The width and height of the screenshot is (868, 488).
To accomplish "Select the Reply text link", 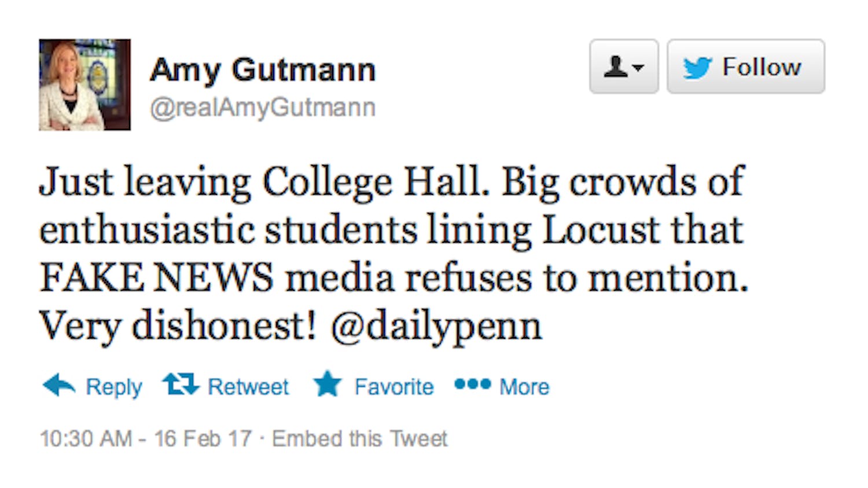I will tap(114, 387).
